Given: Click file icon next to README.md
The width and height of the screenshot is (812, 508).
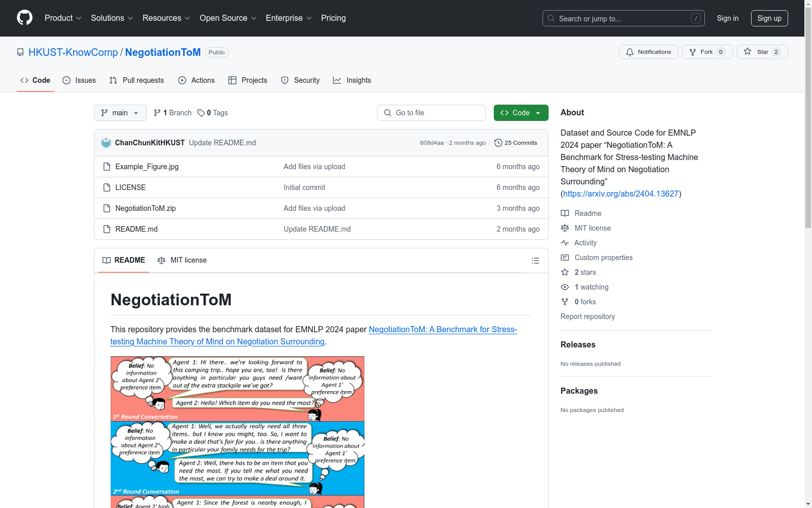Looking at the screenshot, I should click(107, 229).
